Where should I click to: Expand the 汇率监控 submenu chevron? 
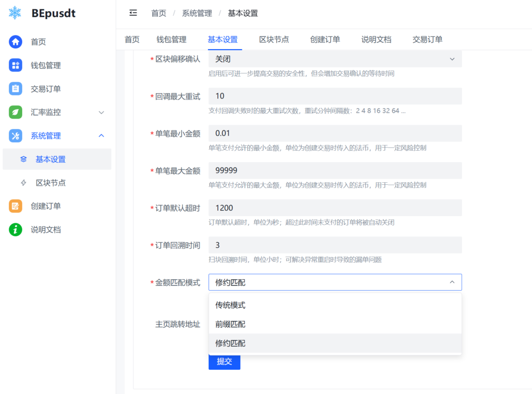pos(101,112)
